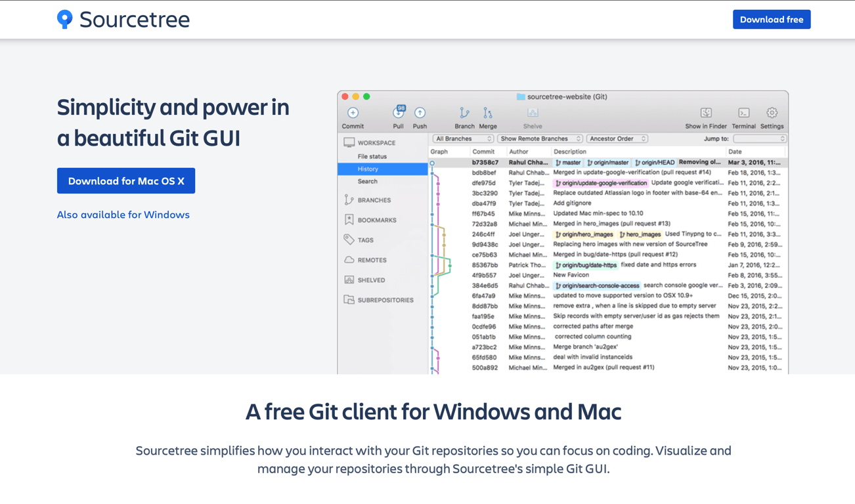Screen dimensions: 855x504
Task: Select commit row 9d9438c
Action: point(607,244)
